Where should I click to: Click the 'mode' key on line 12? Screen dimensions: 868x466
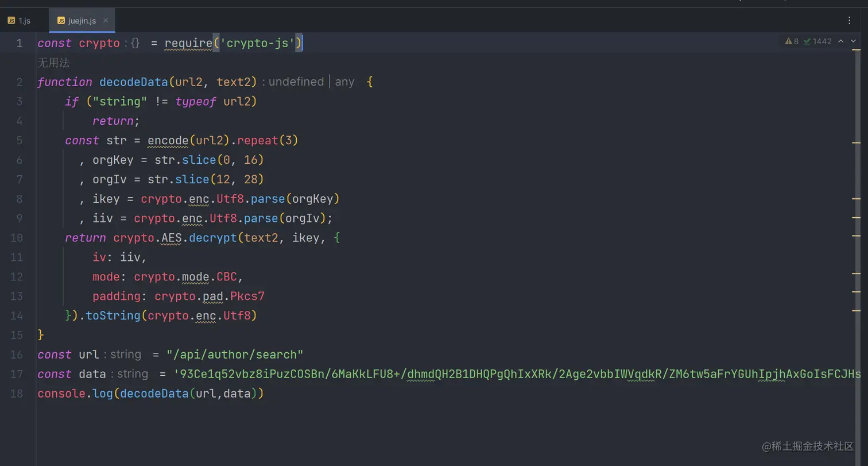pyautogui.click(x=106, y=278)
